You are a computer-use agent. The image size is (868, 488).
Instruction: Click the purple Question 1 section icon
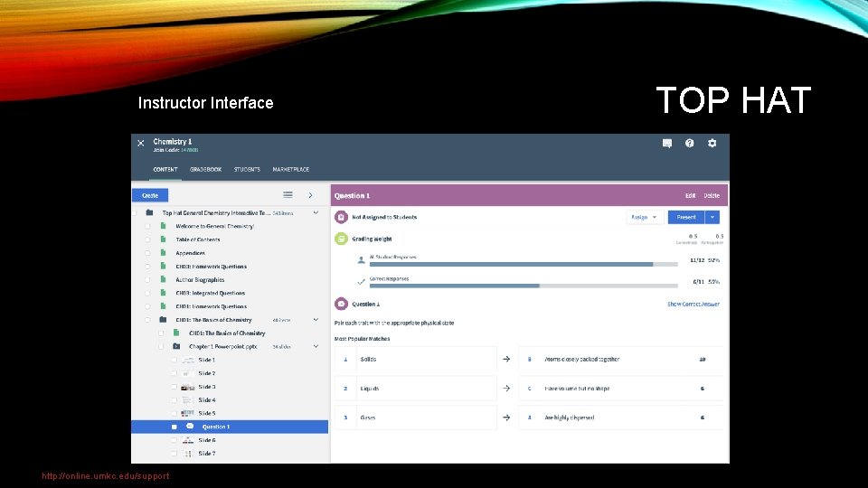click(x=341, y=304)
